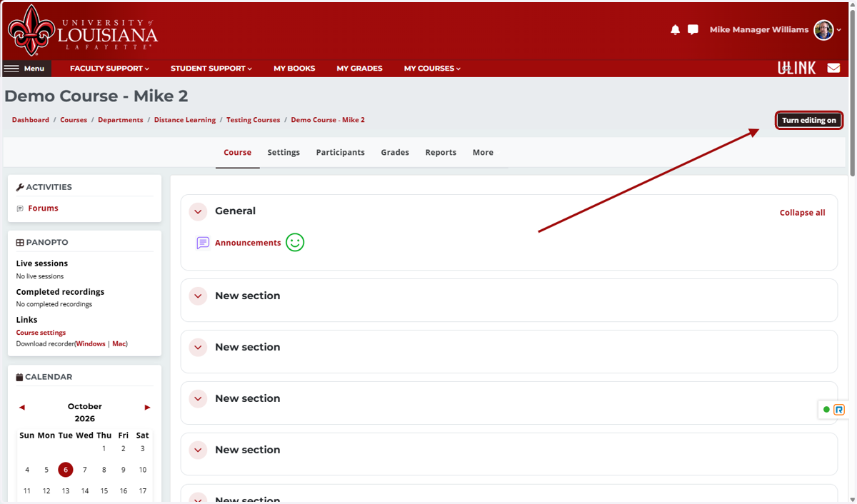
Task: Open the Forums link in Activities
Action: [x=43, y=208]
